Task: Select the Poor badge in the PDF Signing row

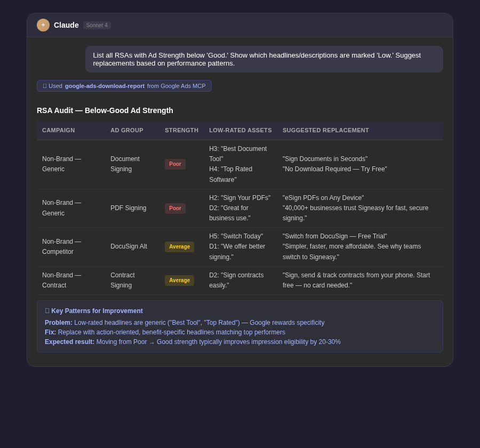Action: tap(175, 208)
